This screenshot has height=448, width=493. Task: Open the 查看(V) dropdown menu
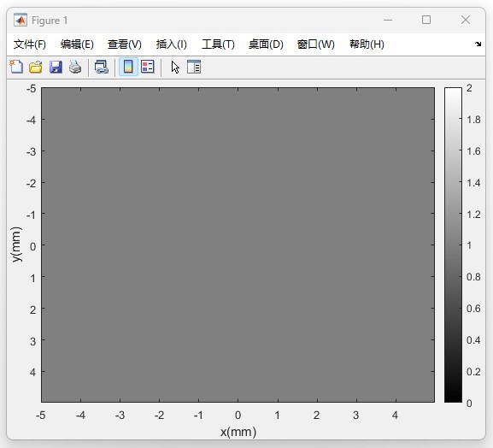[x=125, y=44]
